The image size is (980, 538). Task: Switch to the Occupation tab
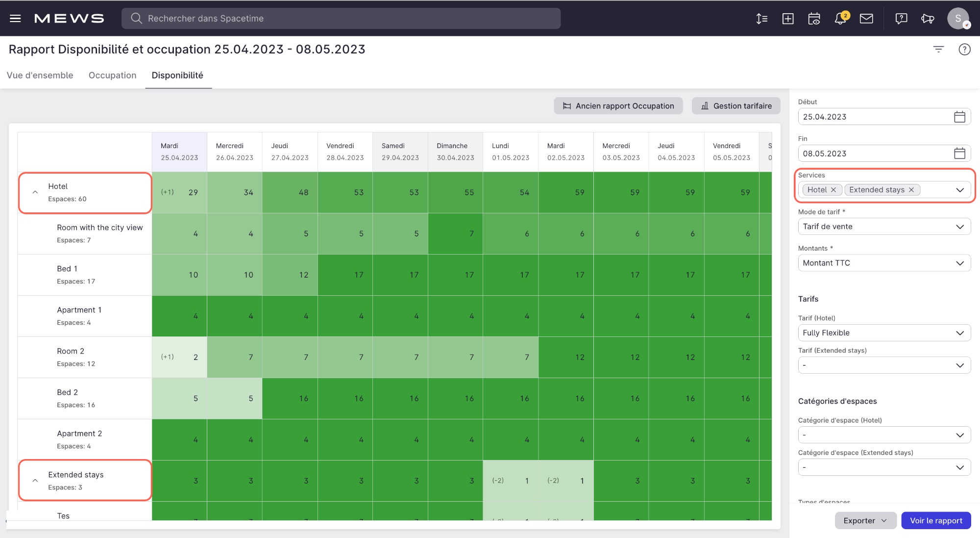[x=112, y=75]
